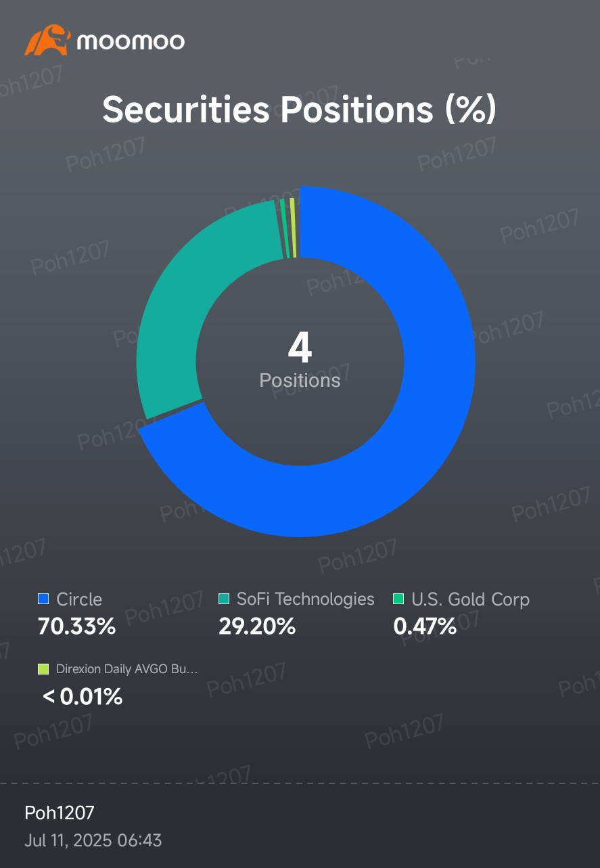600x868 pixels.
Task: Click the Circle legend label
Action: point(79,599)
